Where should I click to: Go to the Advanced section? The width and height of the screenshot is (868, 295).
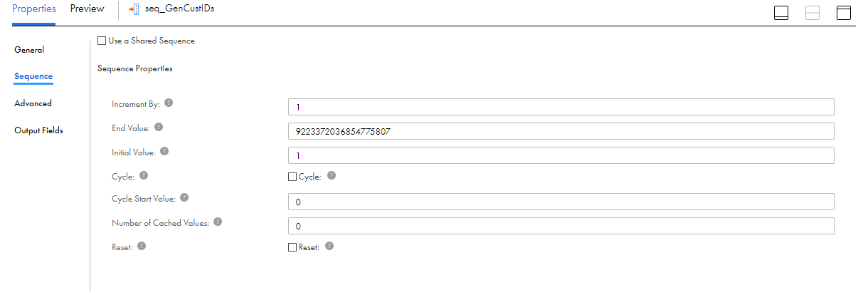coord(33,103)
